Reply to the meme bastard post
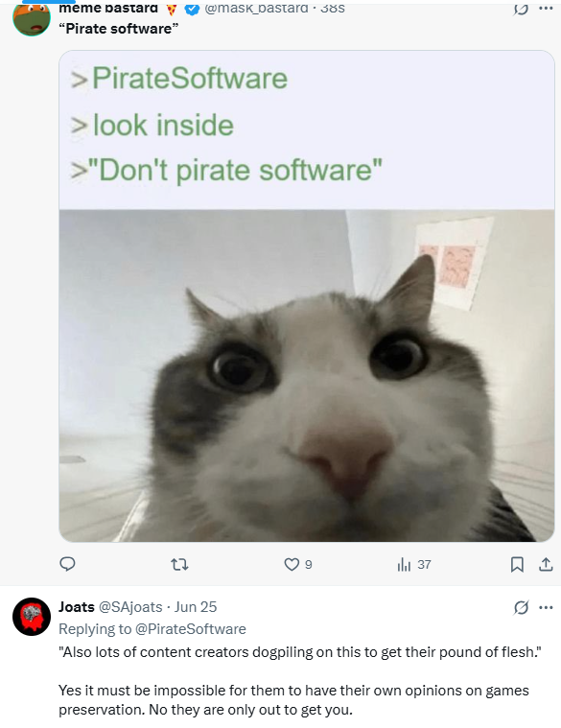Screen dimensions: 561x728 point(68,564)
